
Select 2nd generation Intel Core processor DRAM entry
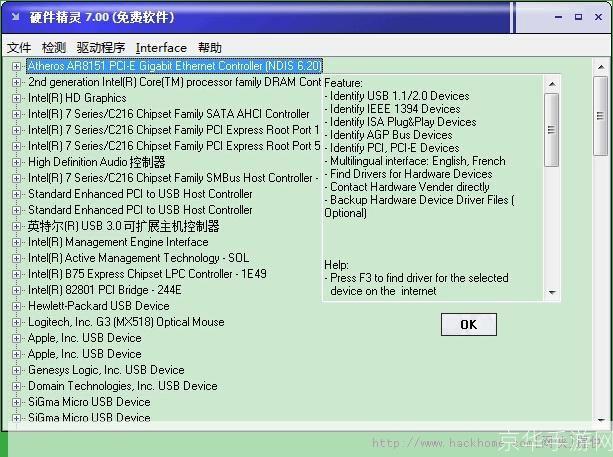tap(174, 82)
